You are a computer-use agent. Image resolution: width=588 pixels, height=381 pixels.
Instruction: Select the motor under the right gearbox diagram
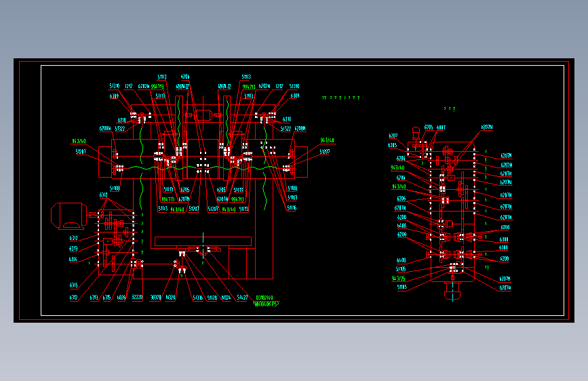(x=452, y=292)
